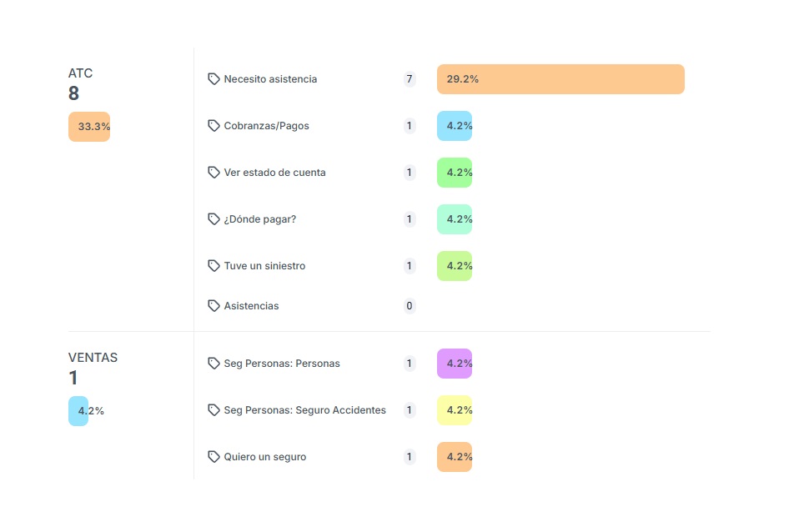The width and height of the screenshot is (804, 532).
Task: Click the tag icon next to Asistencias
Action: click(214, 306)
